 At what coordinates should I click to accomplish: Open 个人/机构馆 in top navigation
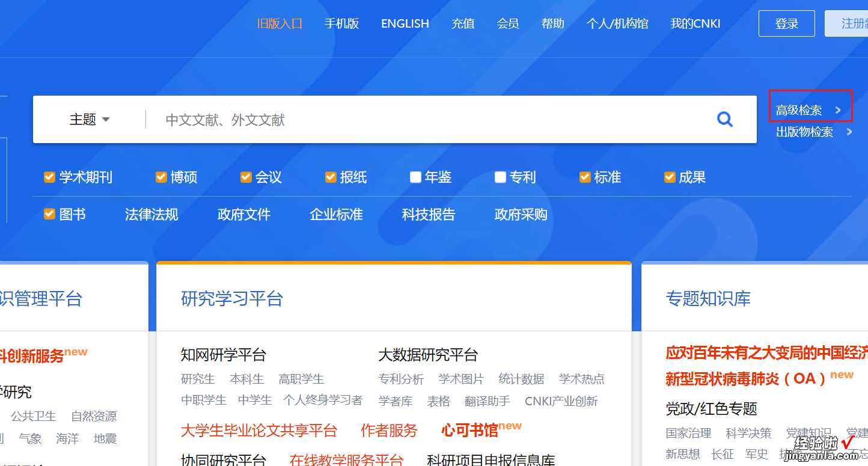(617, 23)
